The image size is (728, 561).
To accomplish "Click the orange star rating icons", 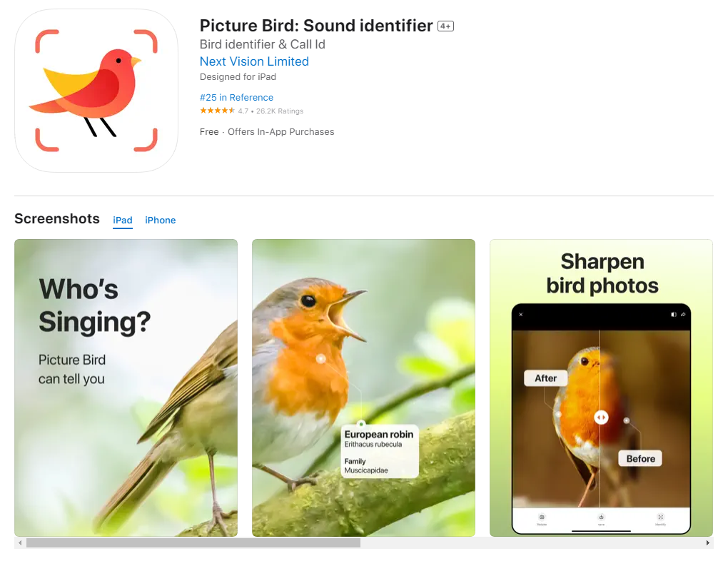I will (217, 111).
